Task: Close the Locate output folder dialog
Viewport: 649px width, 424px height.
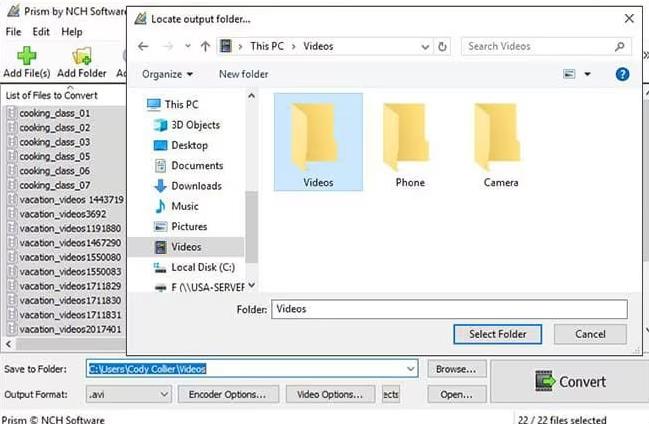Action: 629,19
